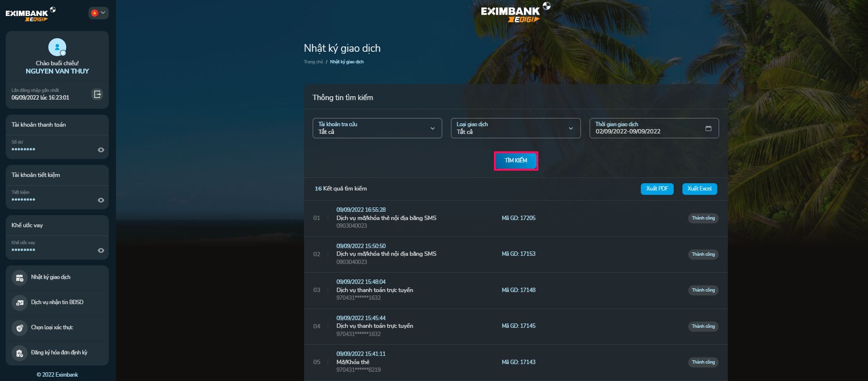
Task: Click the Eximbank logo at top center
Action: pyautogui.click(x=515, y=13)
